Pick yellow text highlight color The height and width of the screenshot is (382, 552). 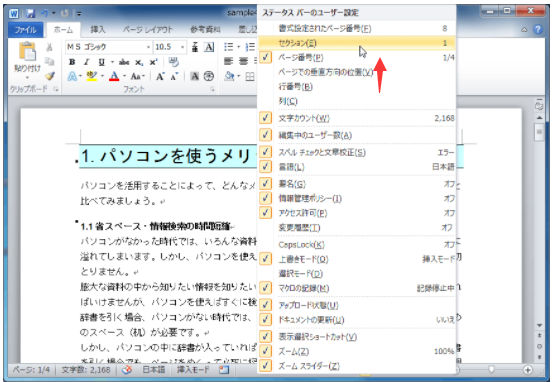point(92,76)
